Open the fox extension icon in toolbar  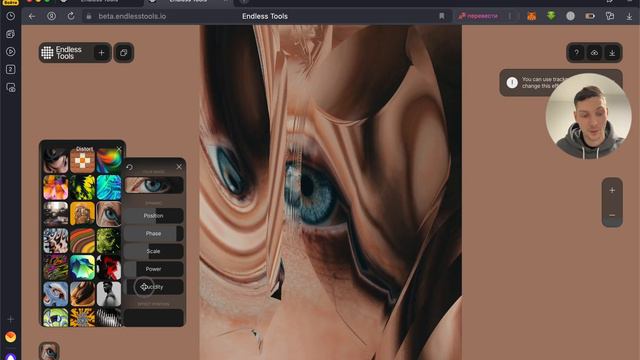pyautogui.click(x=531, y=16)
